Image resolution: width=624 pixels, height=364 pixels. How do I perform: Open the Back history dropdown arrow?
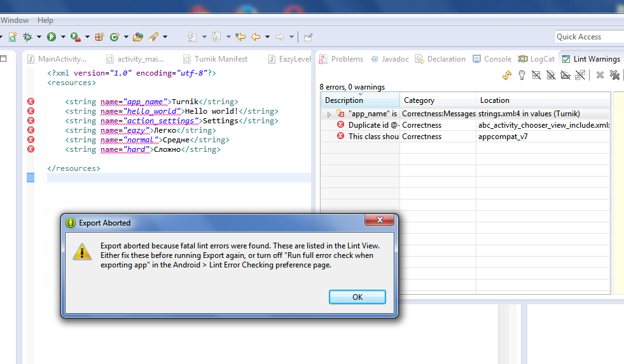(x=267, y=37)
